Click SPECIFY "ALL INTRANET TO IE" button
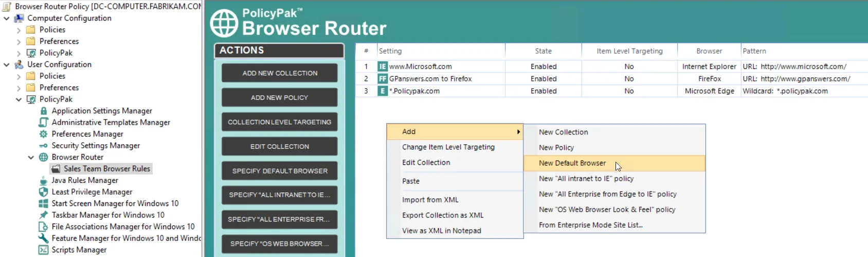Viewport: 868px width, 257px height. 280,195
